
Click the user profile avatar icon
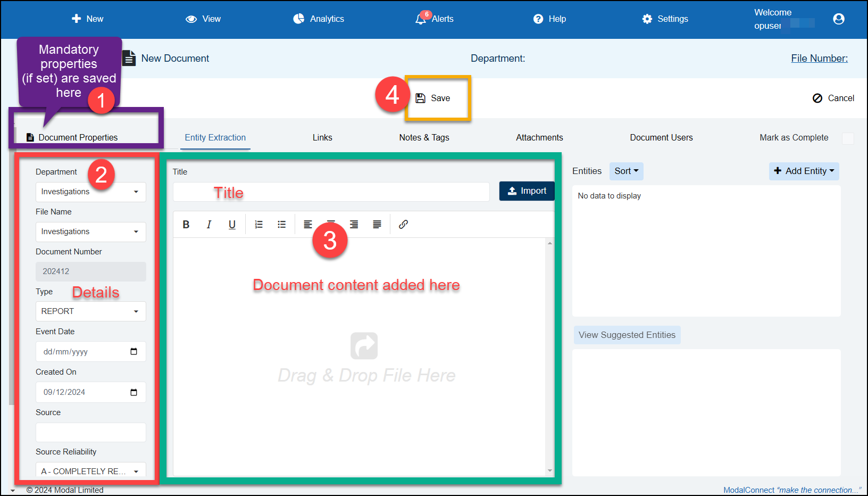point(839,19)
